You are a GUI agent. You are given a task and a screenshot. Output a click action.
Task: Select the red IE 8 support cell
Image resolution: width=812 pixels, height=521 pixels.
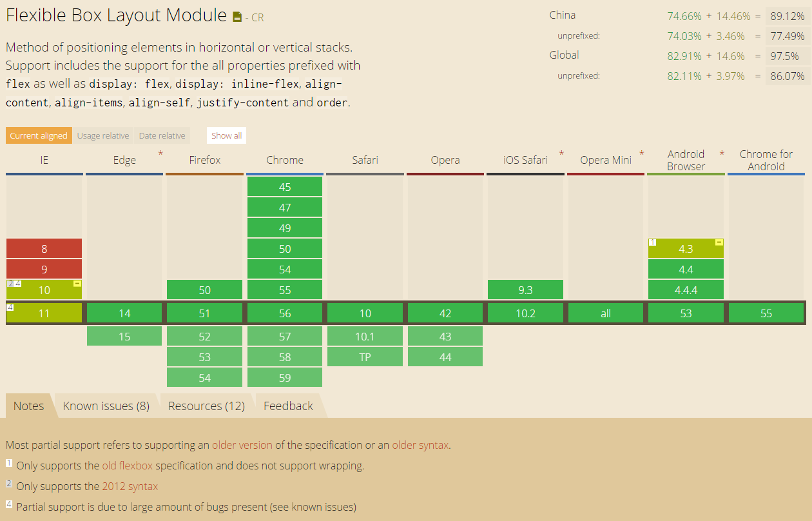coord(44,249)
